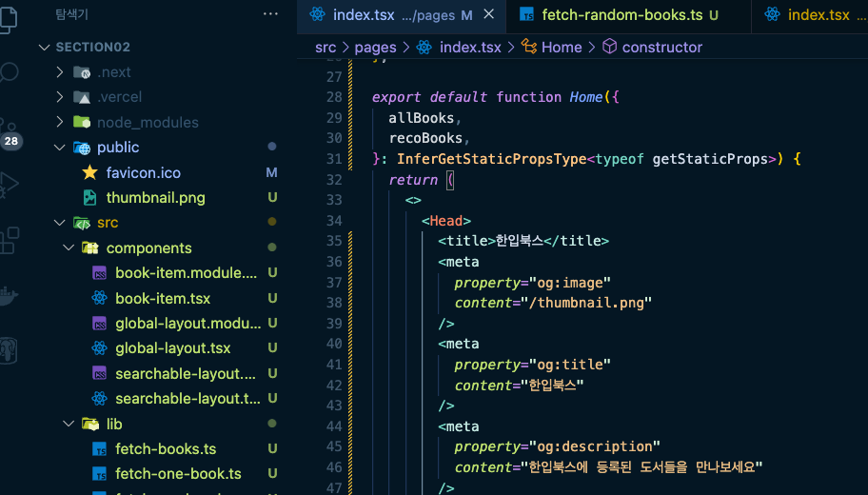868x495 pixels.
Task: Click InferGetStaticPropsType in line 31
Action: [491, 159]
